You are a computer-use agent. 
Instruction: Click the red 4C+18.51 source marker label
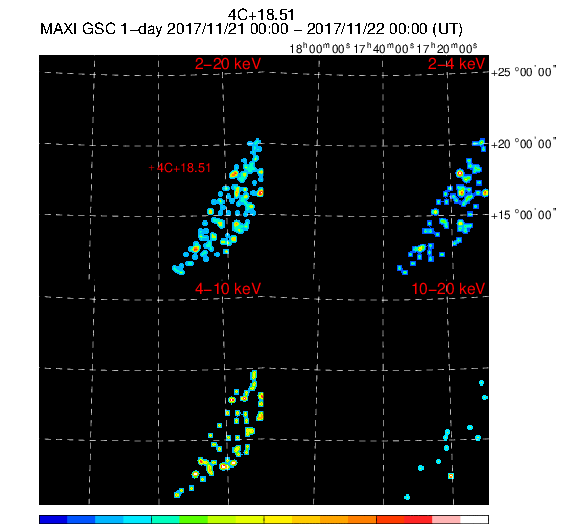(x=180, y=168)
